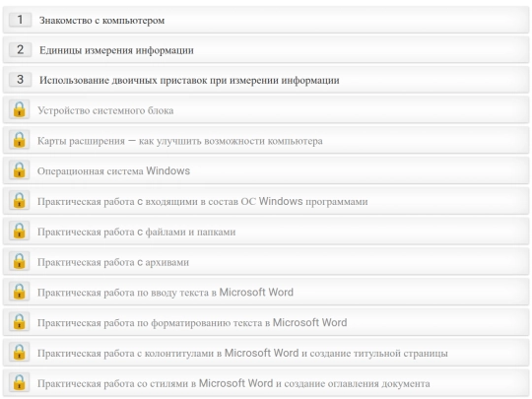Click lock icon beside Операционная система Windows
This screenshot has height=399, width=532.
(20, 170)
